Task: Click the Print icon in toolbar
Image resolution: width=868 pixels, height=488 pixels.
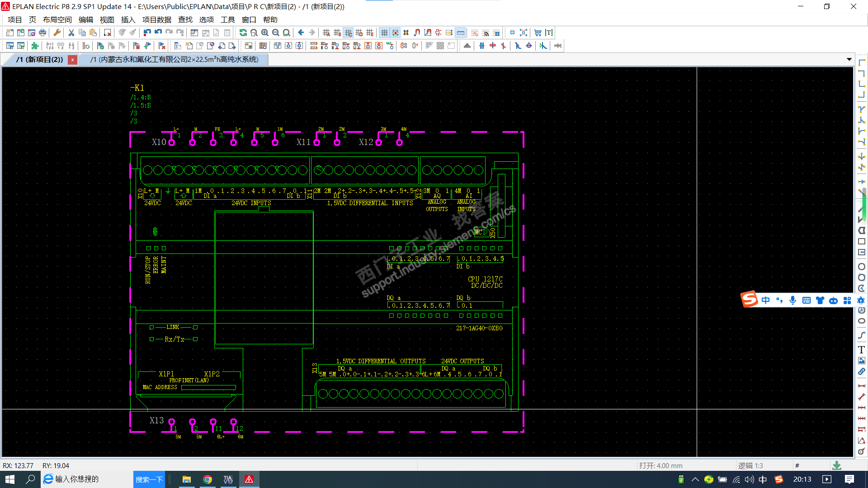Action: (42, 33)
